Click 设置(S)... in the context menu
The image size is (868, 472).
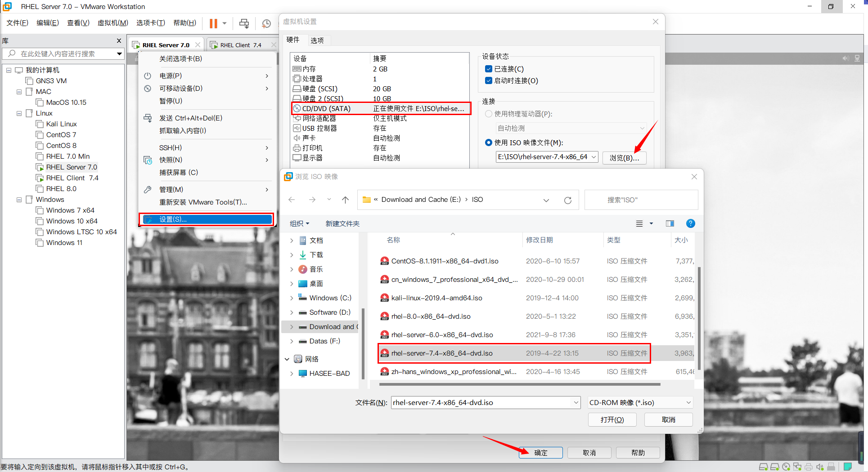click(207, 219)
